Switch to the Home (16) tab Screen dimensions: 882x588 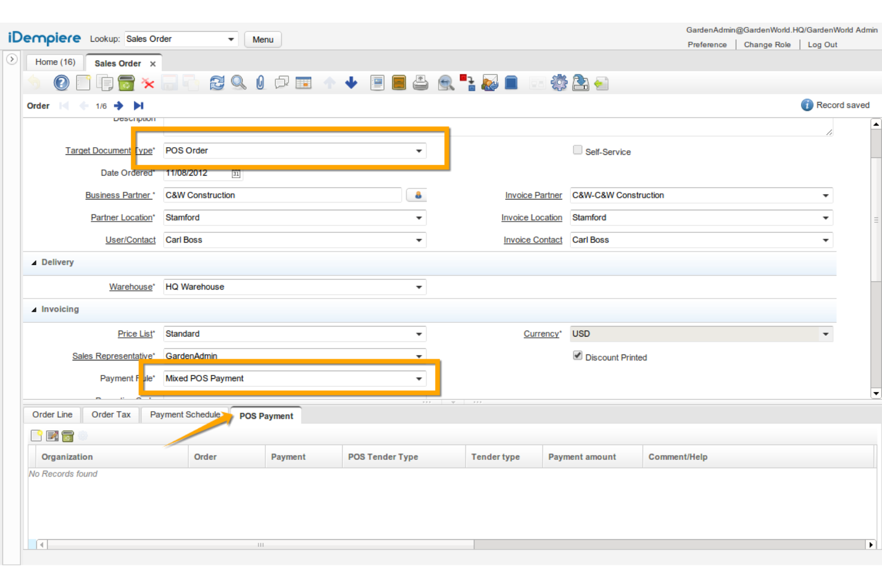pyautogui.click(x=55, y=62)
